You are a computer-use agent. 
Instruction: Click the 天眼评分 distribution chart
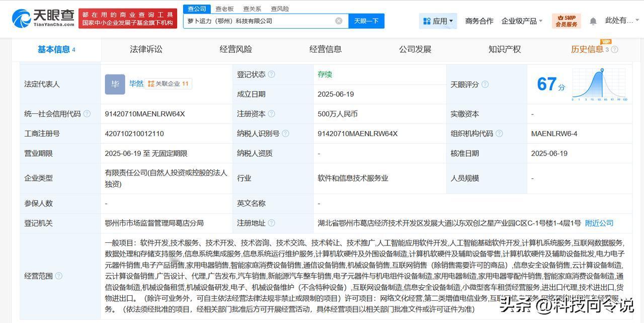pyautogui.click(x=599, y=85)
